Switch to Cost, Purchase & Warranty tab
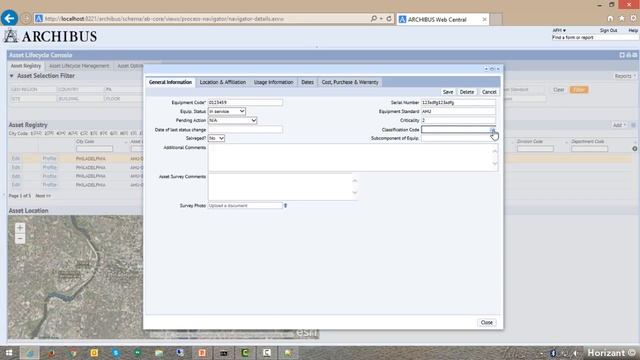This screenshot has height=360, width=640. click(x=350, y=82)
